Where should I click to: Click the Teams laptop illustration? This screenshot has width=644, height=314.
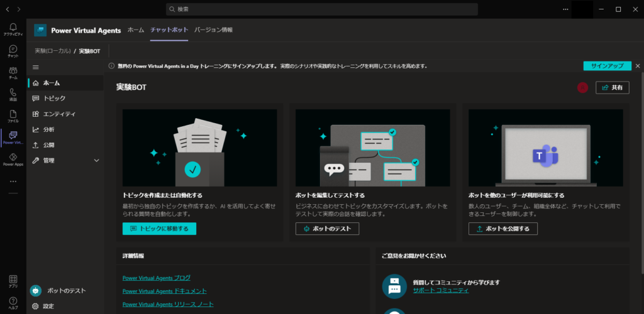pos(545,148)
